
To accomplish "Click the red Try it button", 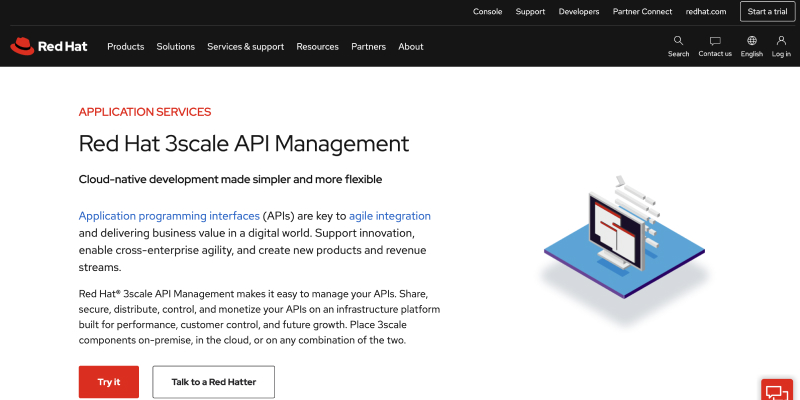I will (x=109, y=382).
